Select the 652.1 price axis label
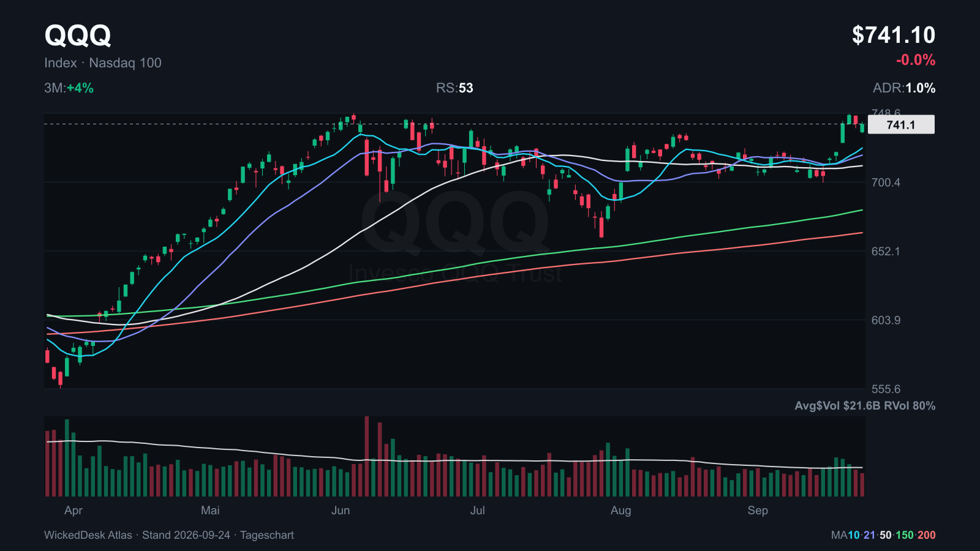This screenshot has width=980, height=551. pyautogui.click(x=886, y=251)
